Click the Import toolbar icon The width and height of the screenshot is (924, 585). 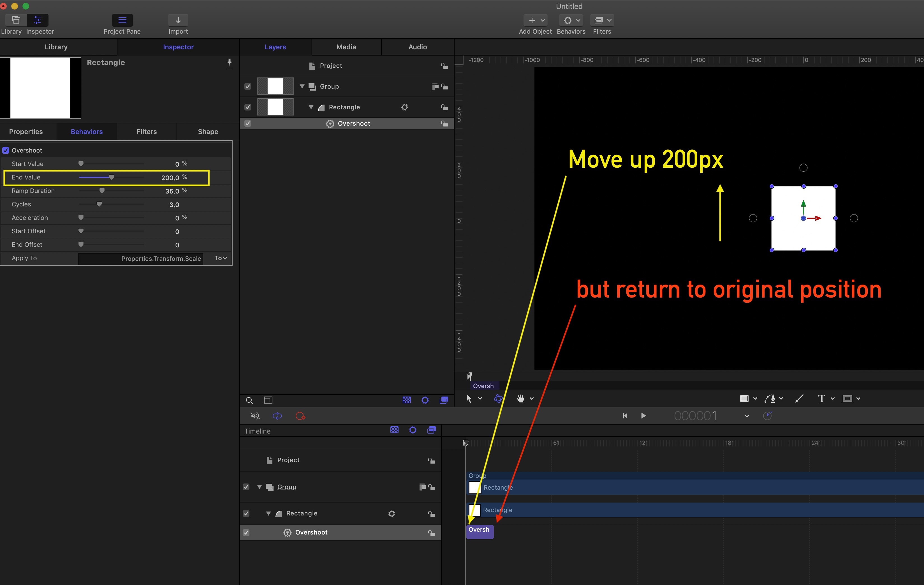(x=178, y=20)
